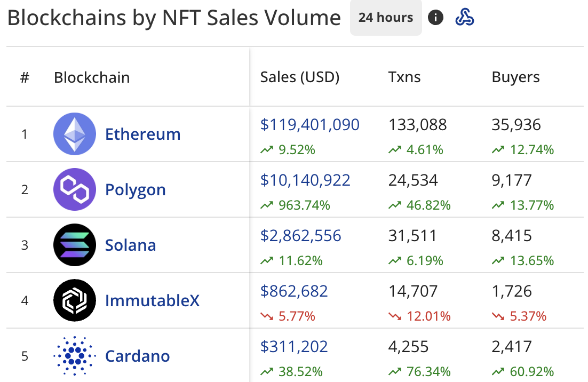Click the up-trend arrow beside 46.82%

click(395, 205)
